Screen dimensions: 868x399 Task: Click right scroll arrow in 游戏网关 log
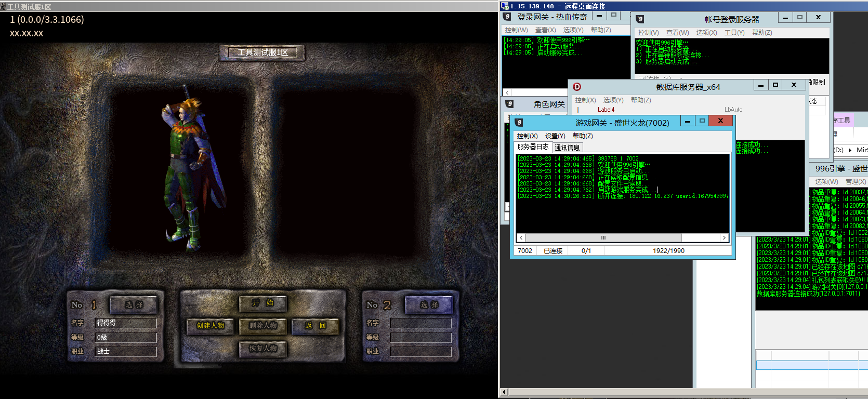point(724,237)
